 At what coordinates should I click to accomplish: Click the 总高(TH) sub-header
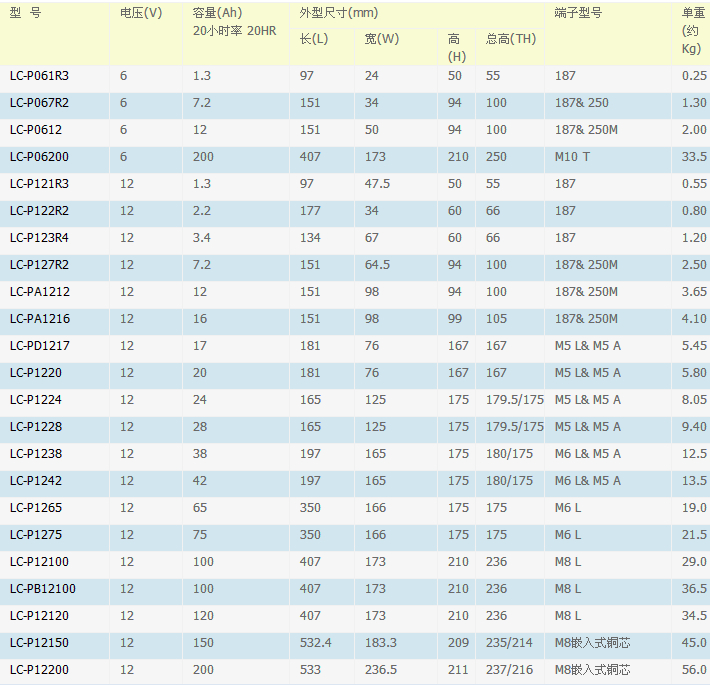click(x=511, y=39)
